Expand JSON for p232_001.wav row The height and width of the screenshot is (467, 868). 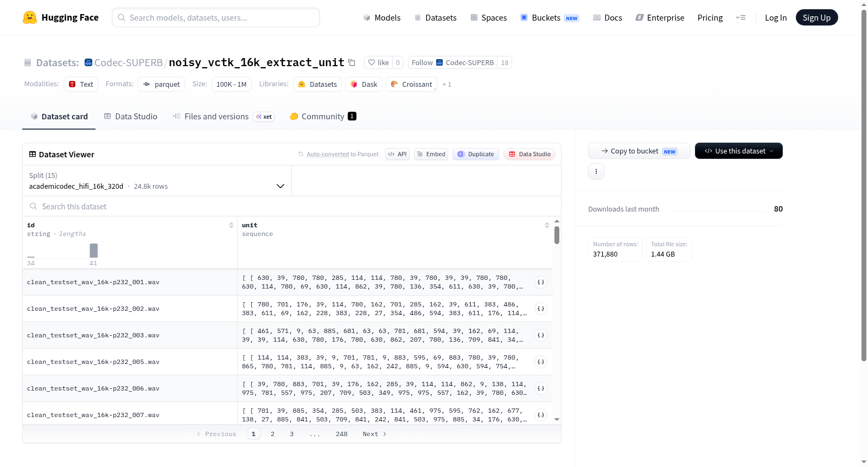coord(541,282)
